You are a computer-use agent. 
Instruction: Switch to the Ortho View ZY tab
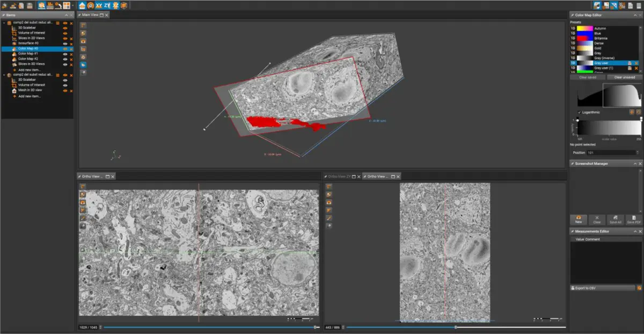[339, 176]
